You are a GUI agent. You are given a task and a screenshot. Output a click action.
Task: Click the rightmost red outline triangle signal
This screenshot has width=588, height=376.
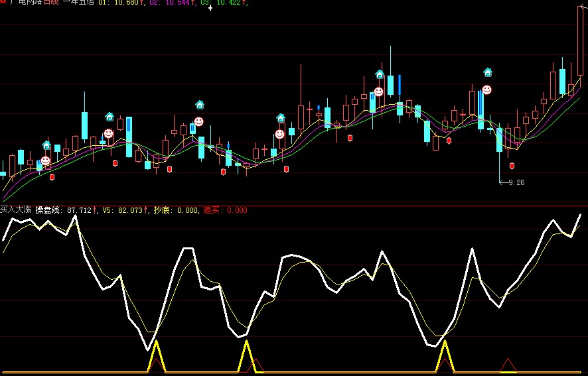pos(508,365)
